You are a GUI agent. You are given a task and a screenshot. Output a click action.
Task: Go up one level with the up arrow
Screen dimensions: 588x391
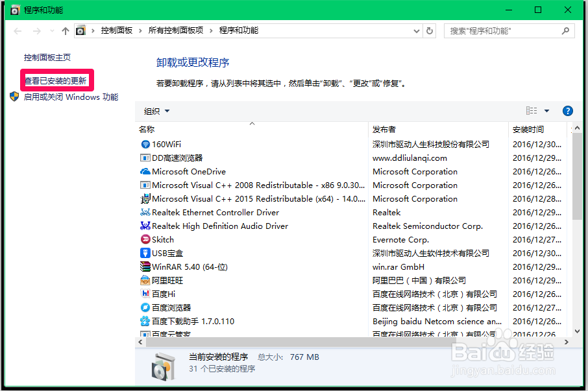(x=66, y=30)
